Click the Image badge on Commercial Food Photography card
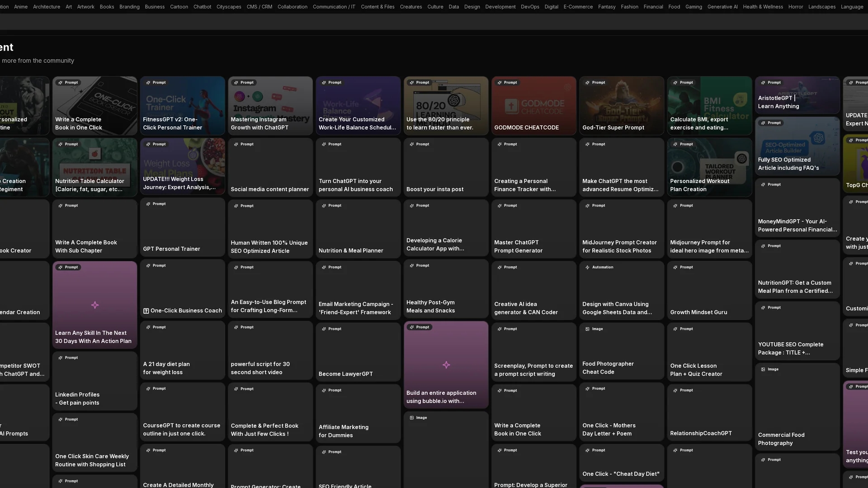This screenshot has height=488, width=868. (770, 370)
